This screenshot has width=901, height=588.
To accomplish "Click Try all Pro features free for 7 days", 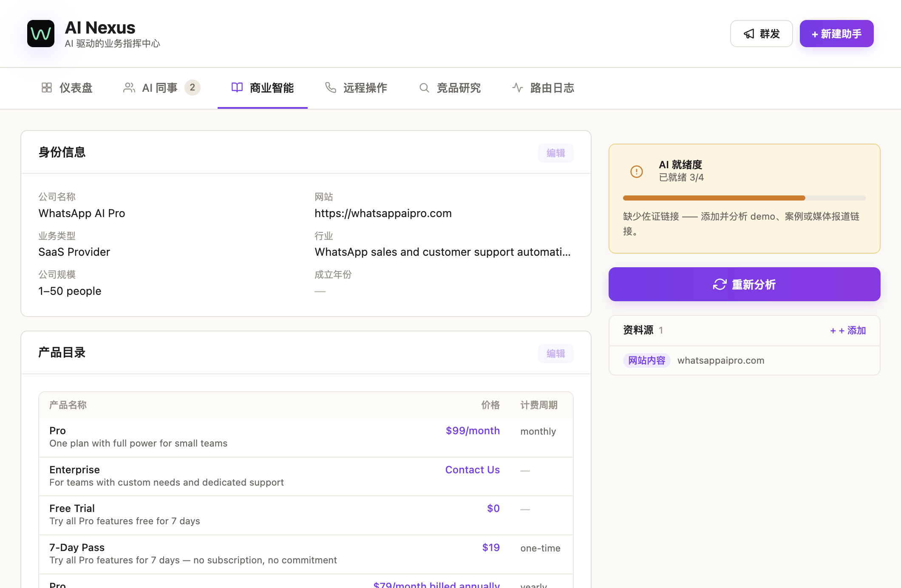I will [x=125, y=521].
